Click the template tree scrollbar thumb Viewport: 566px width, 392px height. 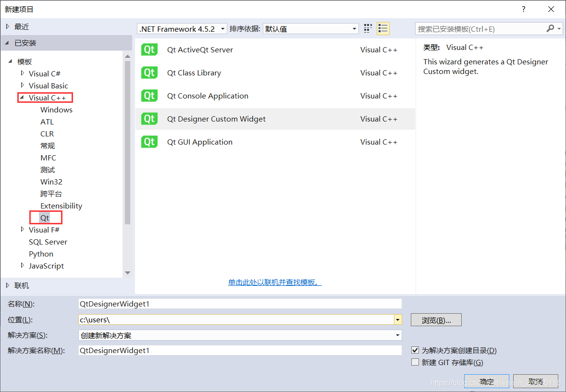tap(127, 143)
